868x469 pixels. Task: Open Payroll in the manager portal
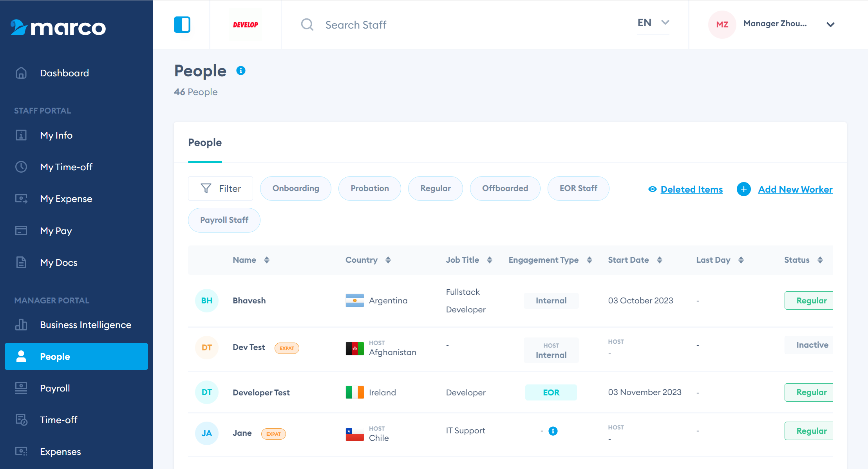(55, 388)
